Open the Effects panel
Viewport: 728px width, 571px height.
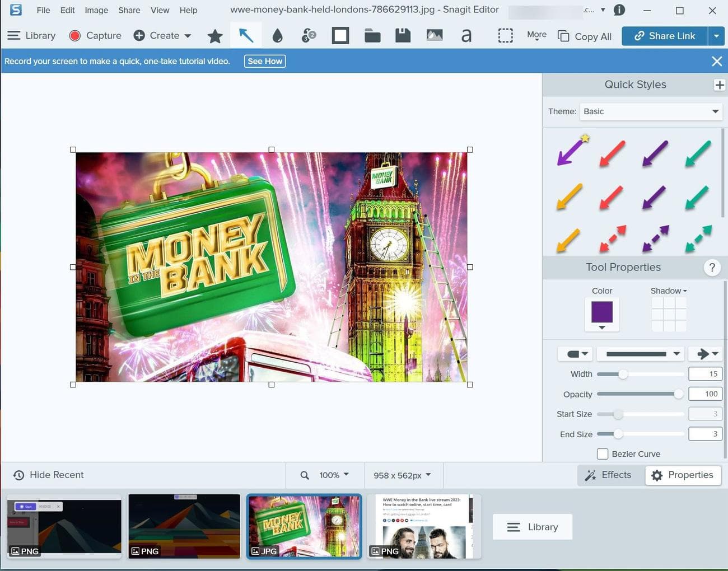[609, 475]
